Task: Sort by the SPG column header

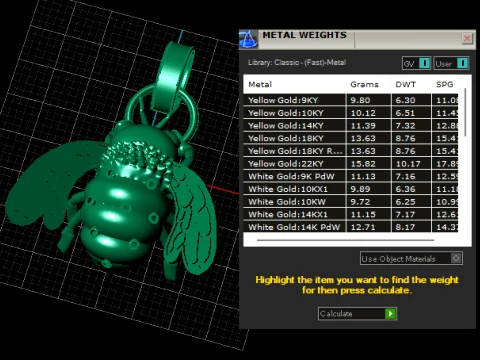Action: click(x=445, y=84)
